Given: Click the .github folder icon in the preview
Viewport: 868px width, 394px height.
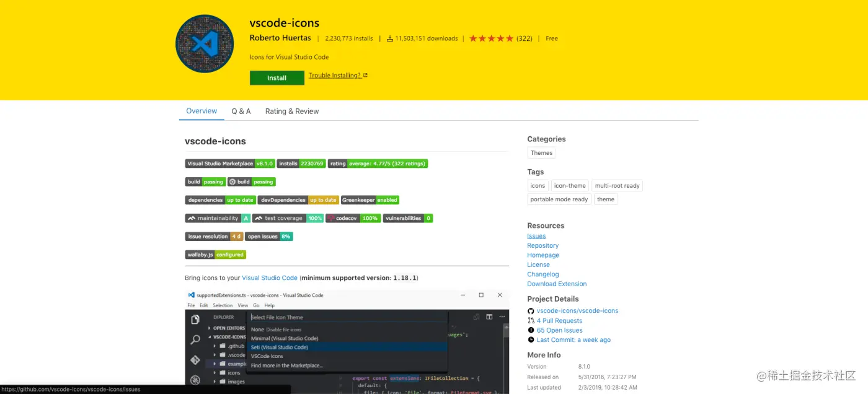Looking at the screenshot, I should click(x=223, y=346).
